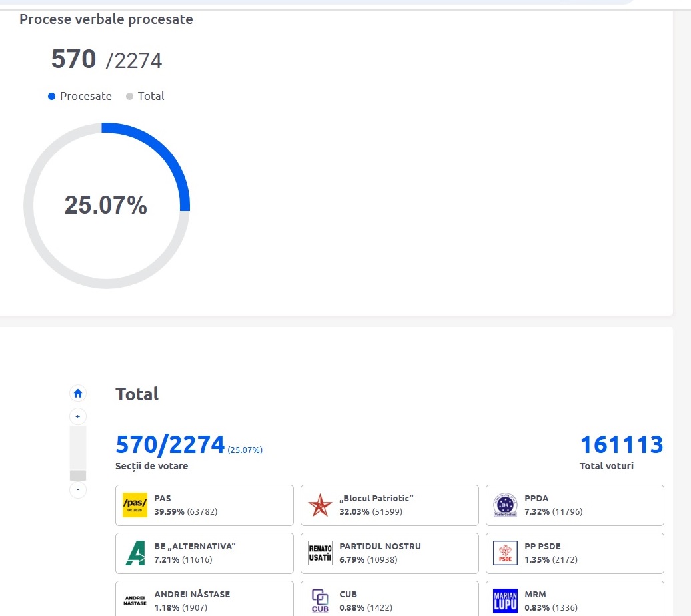
Task: Click the PP PSDE rose logo
Action: [505, 553]
